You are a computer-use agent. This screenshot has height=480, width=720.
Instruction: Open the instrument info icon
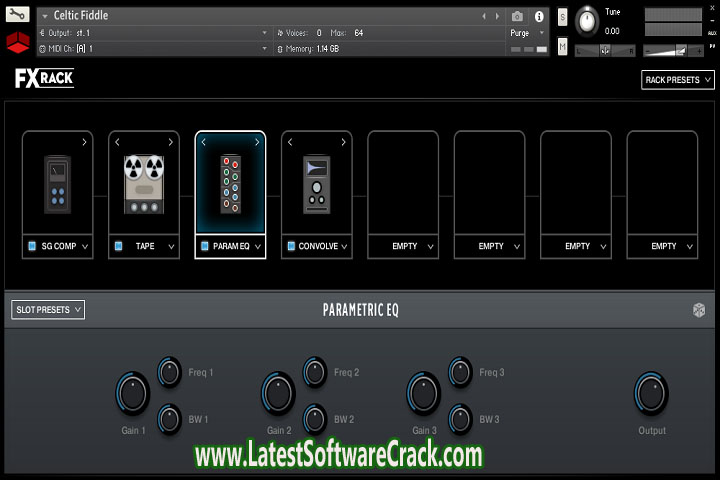tap(540, 17)
